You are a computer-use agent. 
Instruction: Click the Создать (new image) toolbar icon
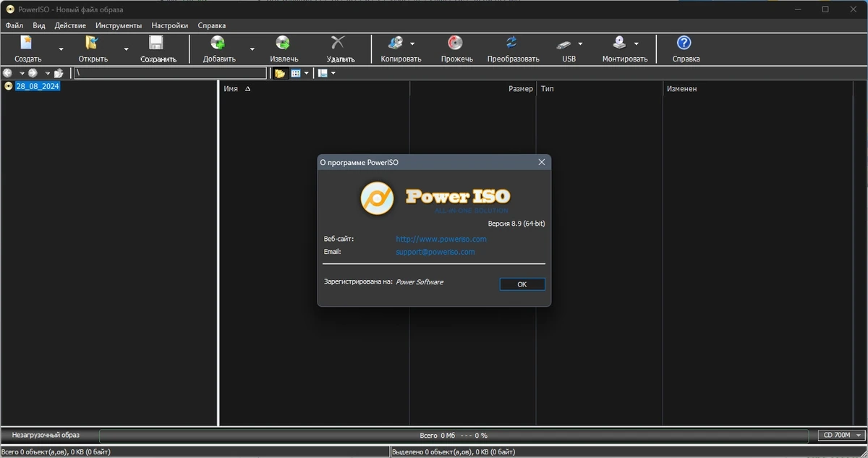(27, 43)
